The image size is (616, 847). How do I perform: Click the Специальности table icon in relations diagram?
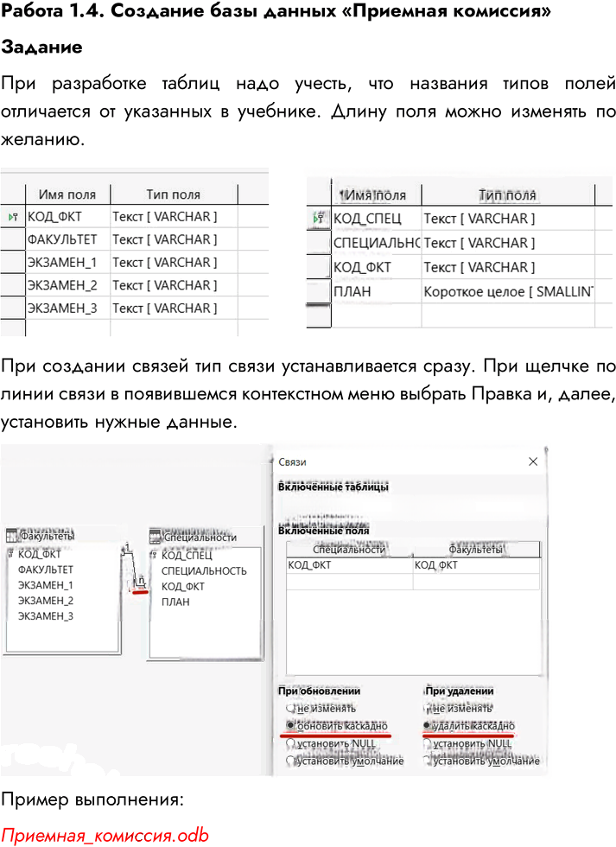pos(156,537)
